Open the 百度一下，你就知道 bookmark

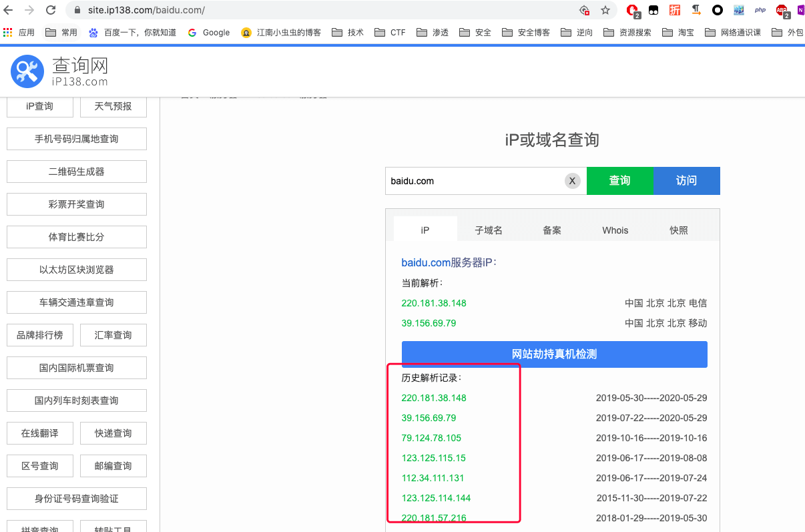132,32
